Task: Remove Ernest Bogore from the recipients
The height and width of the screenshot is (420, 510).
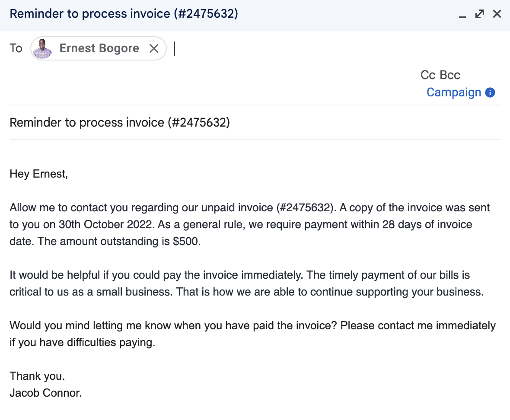Action: (x=154, y=48)
